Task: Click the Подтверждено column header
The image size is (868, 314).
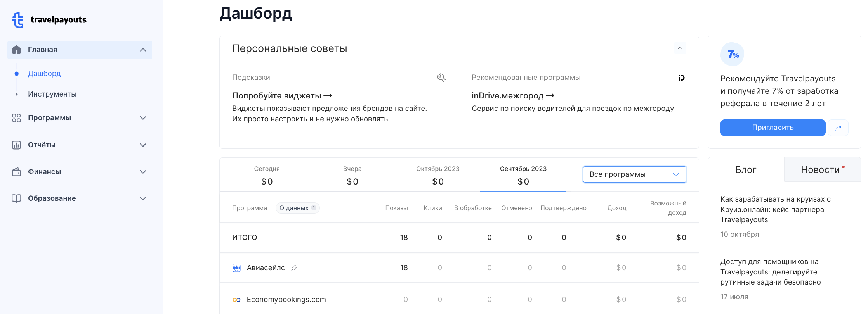Action: [563, 208]
